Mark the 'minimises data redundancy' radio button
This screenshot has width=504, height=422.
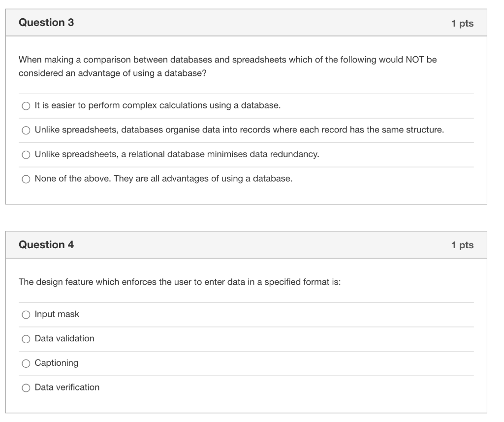[26, 155]
